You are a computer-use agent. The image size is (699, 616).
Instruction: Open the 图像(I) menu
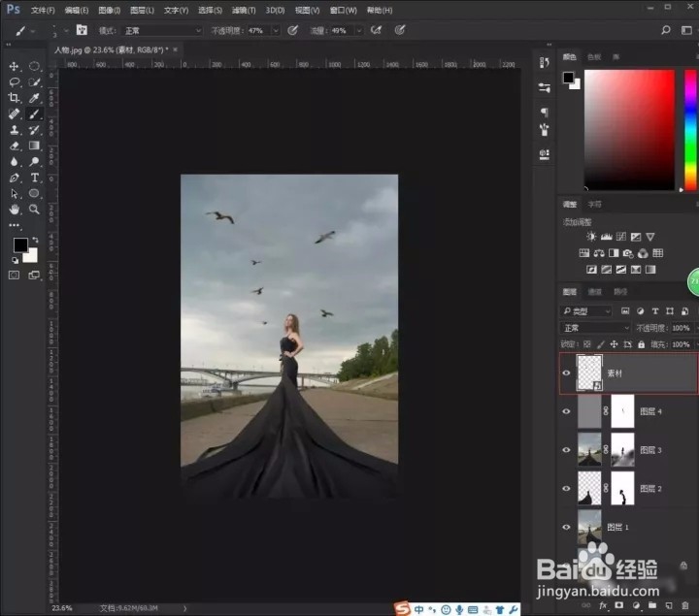coord(109,11)
